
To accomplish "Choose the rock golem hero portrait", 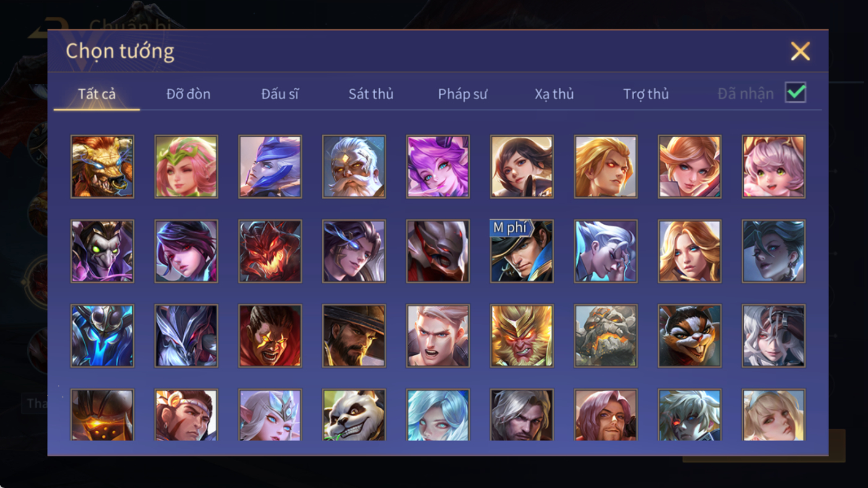I will click(x=606, y=336).
